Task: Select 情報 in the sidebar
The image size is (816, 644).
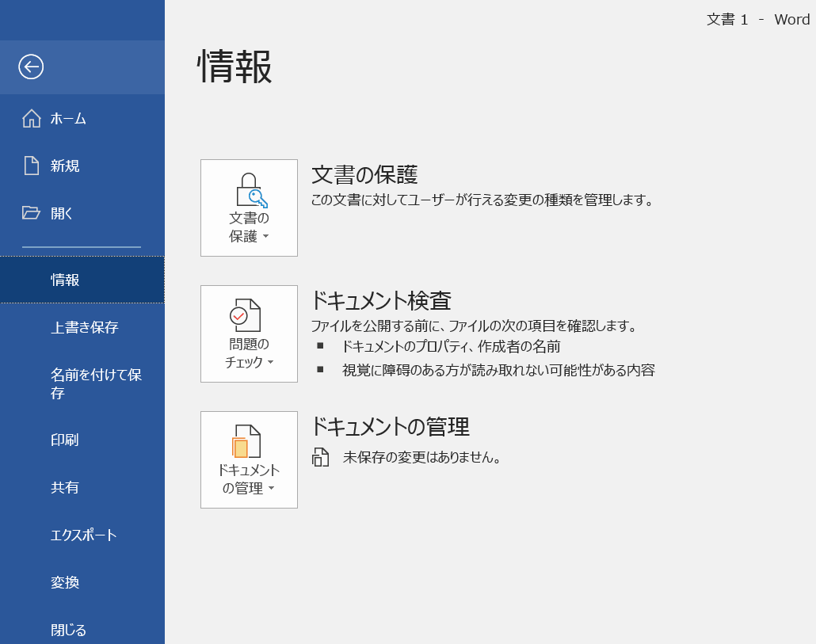Action: [65, 280]
